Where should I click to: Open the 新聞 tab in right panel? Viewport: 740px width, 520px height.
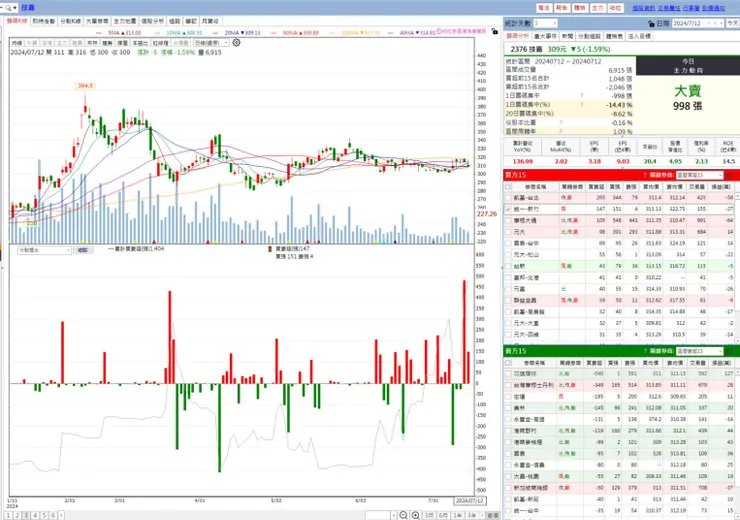coord(568,36)
